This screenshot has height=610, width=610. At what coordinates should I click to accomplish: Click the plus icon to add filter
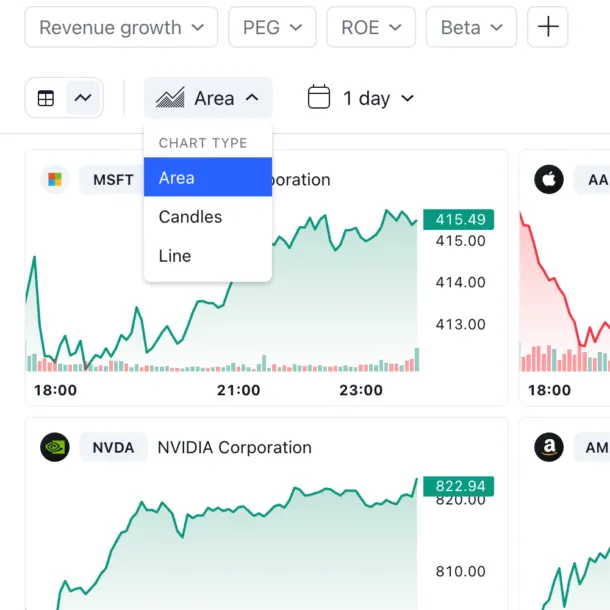click(548, 27)
